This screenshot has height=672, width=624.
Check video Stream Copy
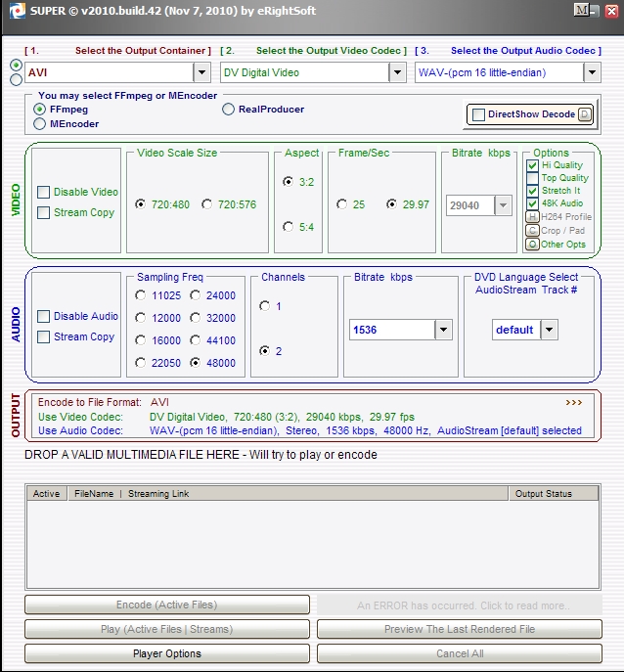coord(43,212)
